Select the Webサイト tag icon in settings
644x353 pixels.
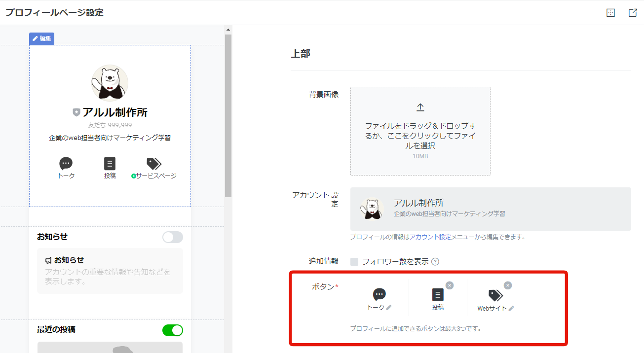pyautogui.click(x=495, y=295)
